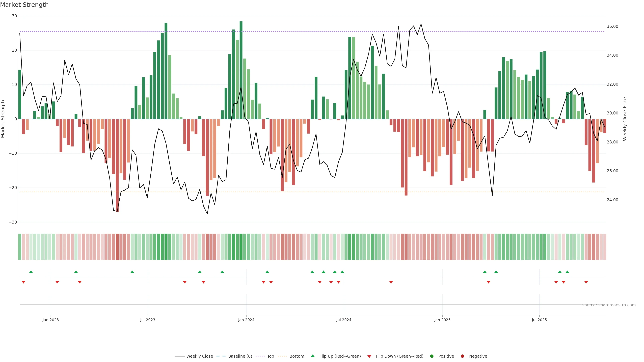Click the Market Strength chart title
The width and height of the screenshot is (644, 362).
click(x=24, y=5)
